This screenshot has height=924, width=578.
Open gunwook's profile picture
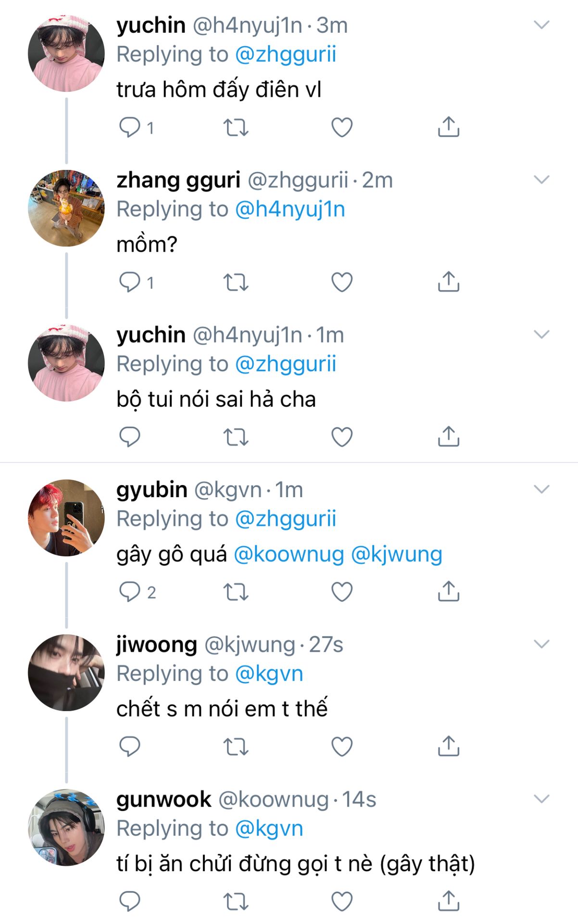click(x=66, y=828)
